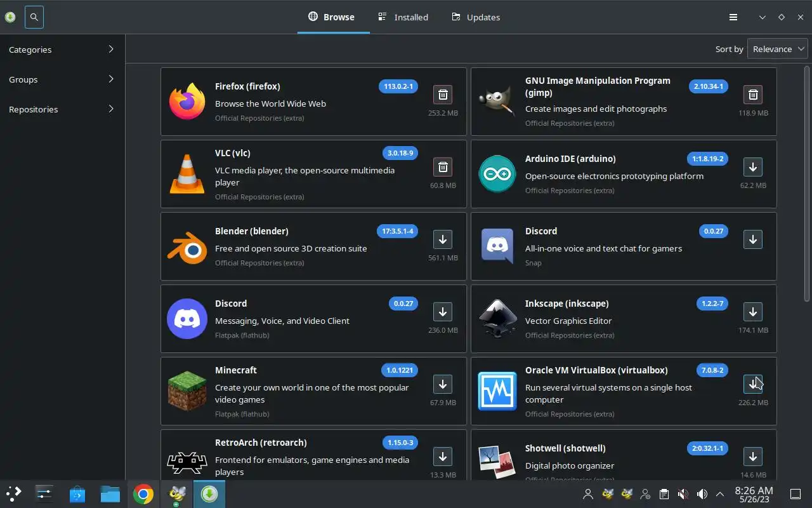Click the trash icon to uninstall VLC
Image resolution: width=812 pixels, height=508 pixels.
tap(443, 167)
